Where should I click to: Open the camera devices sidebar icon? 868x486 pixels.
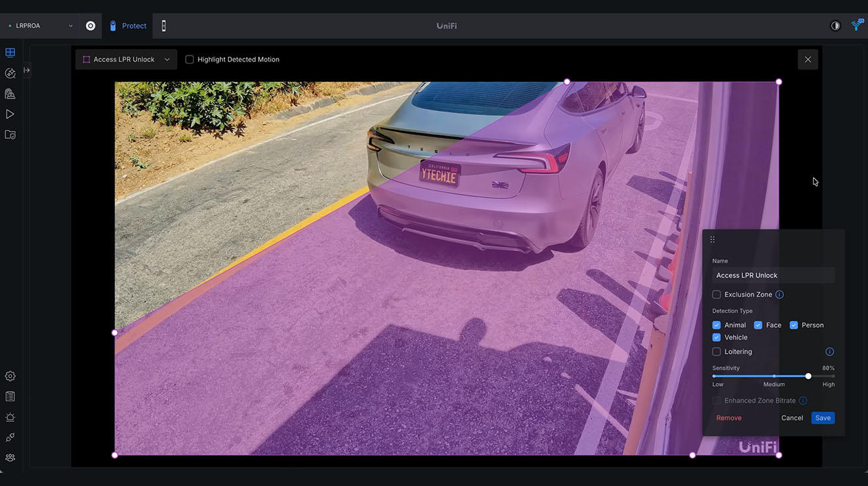click(x=10, y=93)
